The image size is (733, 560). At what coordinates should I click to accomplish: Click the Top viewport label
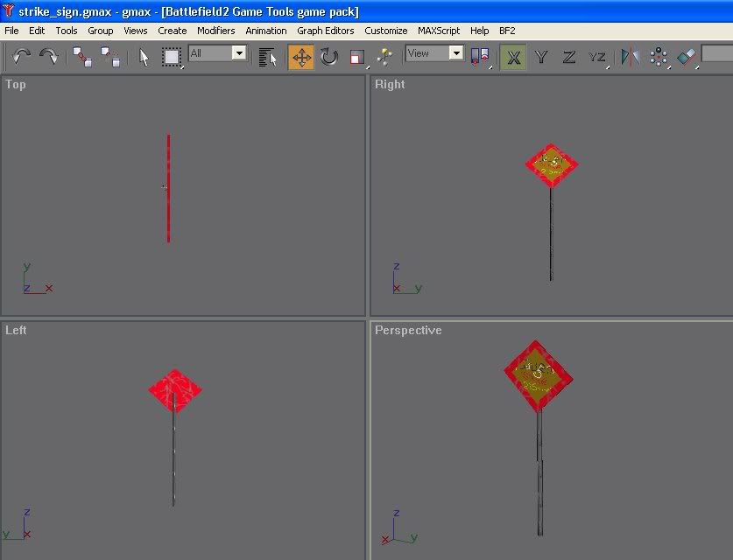click(16, 84)
